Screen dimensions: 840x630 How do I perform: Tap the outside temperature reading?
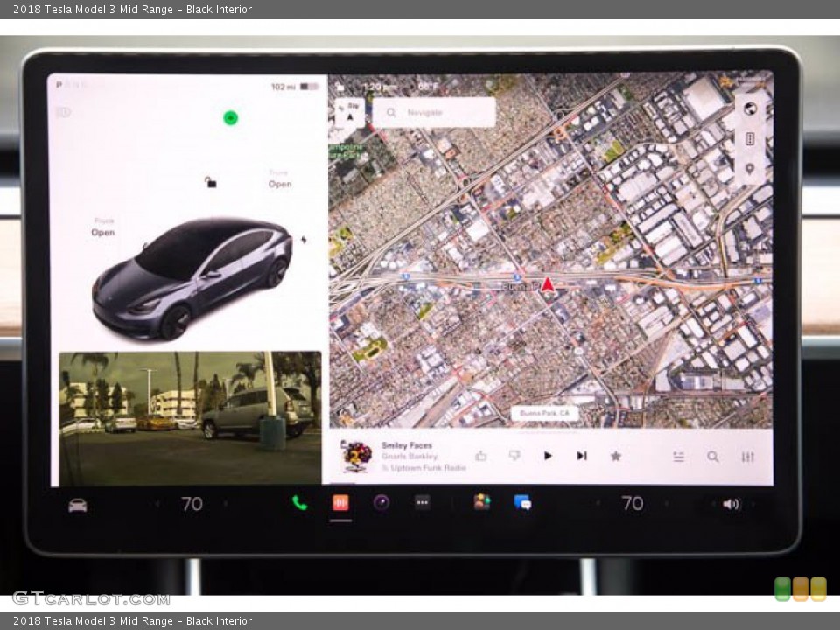coord(429,87)
